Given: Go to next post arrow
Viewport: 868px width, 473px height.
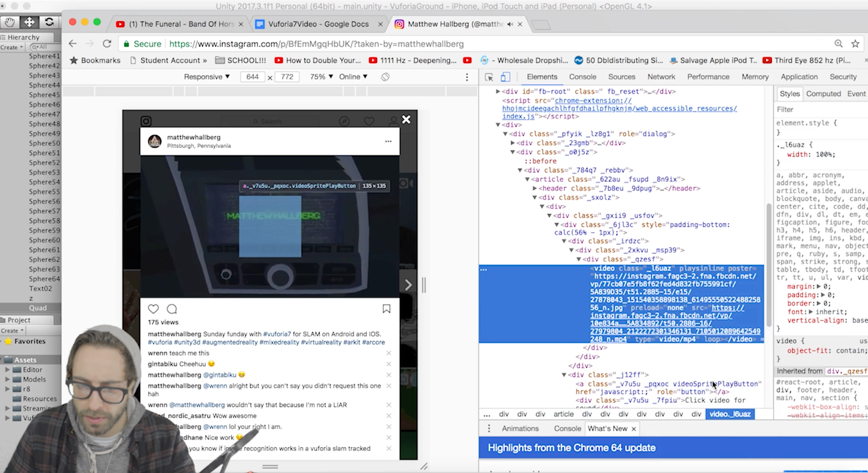Looking at the screenshot, I should coord(408,285).
